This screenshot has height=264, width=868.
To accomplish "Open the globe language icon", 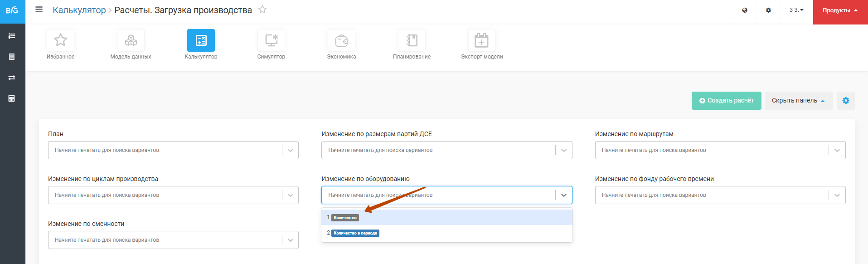I will pyautogui.click(x=745, y=10).
